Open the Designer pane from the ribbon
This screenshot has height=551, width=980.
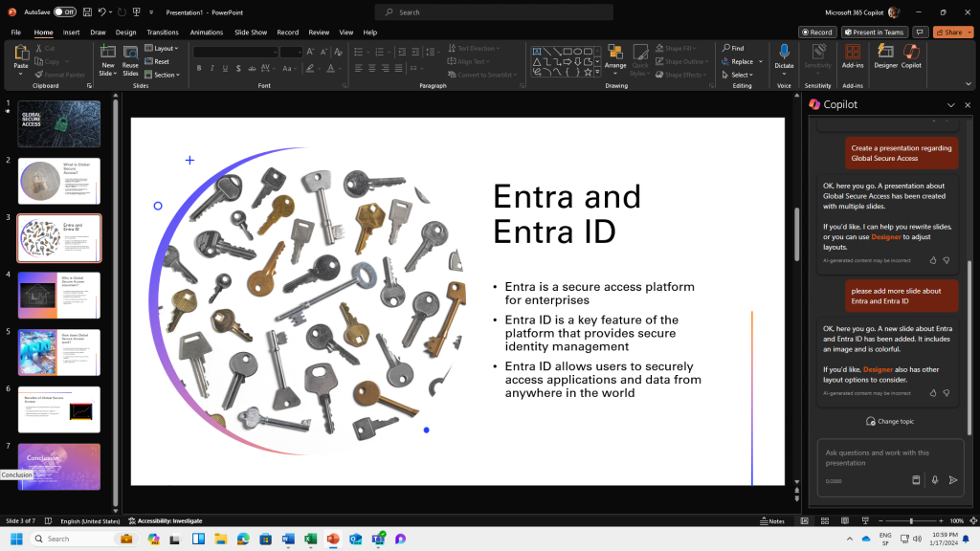(885, 56)
